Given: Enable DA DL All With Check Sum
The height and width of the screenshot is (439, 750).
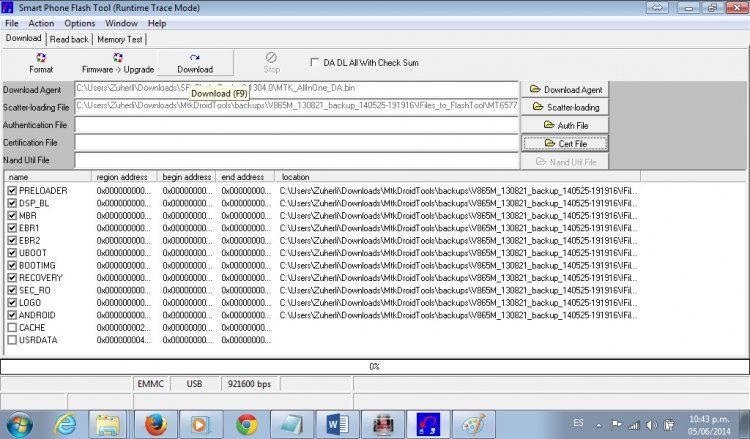Looking at the screenshot, I should (x=314, y=62).
